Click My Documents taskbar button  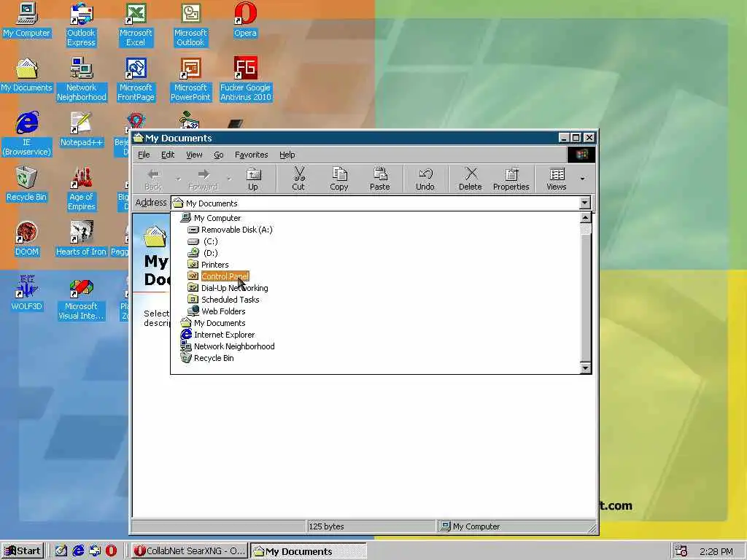[x=309, y=551]
